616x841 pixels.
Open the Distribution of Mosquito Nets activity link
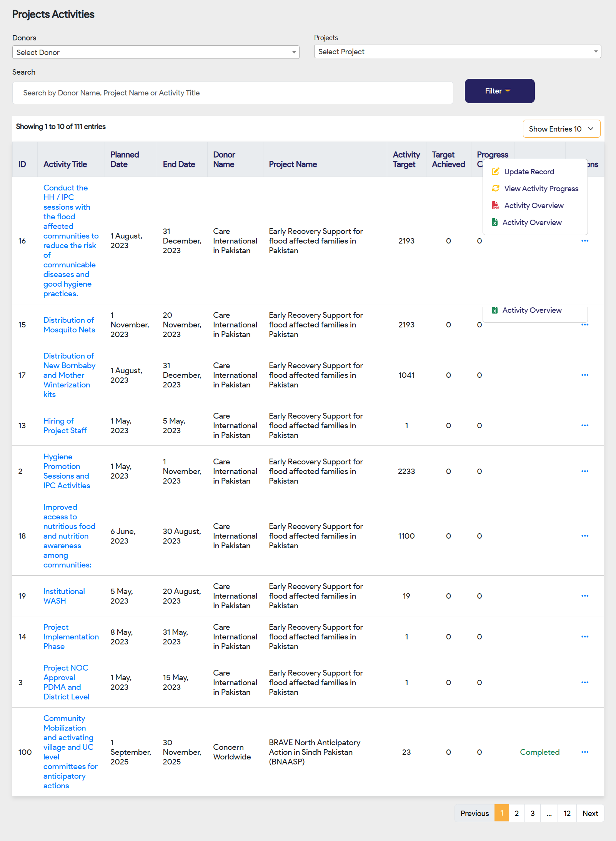click(69, 325)
